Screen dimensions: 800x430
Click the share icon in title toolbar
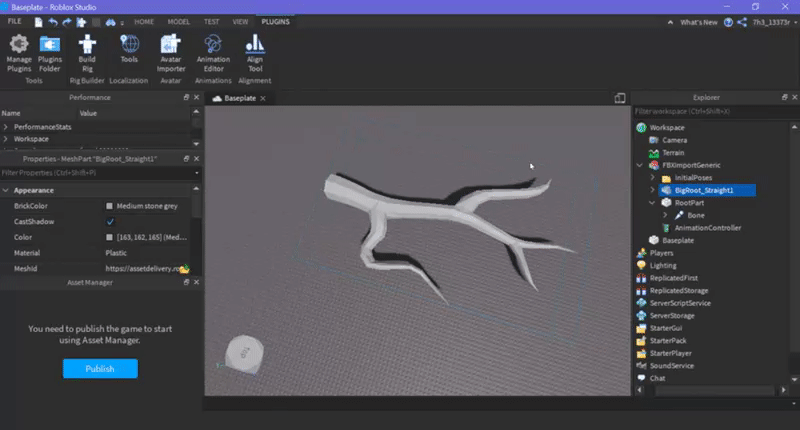pos(742,22)
